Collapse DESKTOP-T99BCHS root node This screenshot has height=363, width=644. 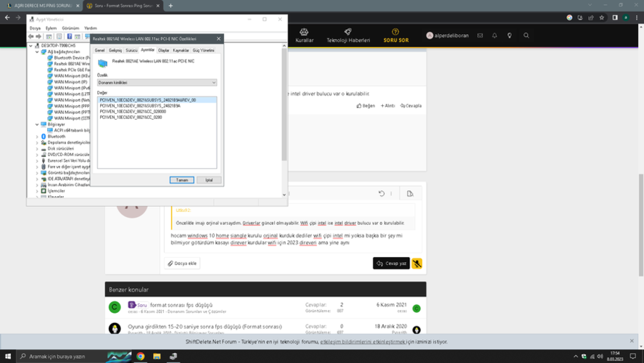point(30,46)
